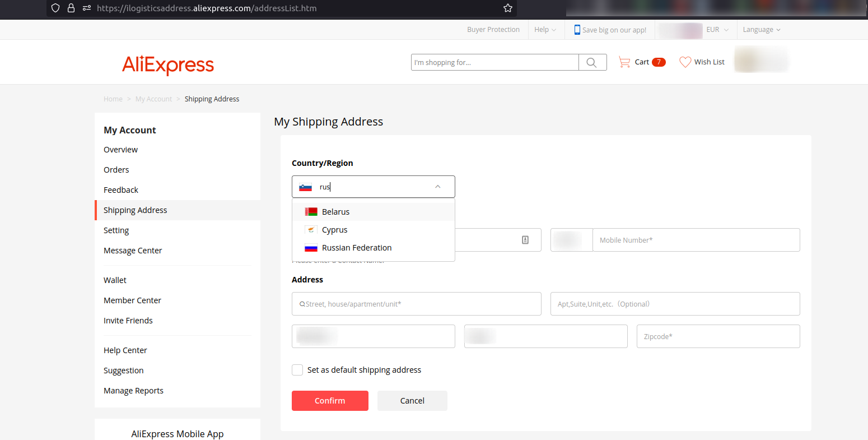Screen dimensions: 868x440
Task: Open the Language dropdown
Action: pyautogui.click(x=762, y=30)
